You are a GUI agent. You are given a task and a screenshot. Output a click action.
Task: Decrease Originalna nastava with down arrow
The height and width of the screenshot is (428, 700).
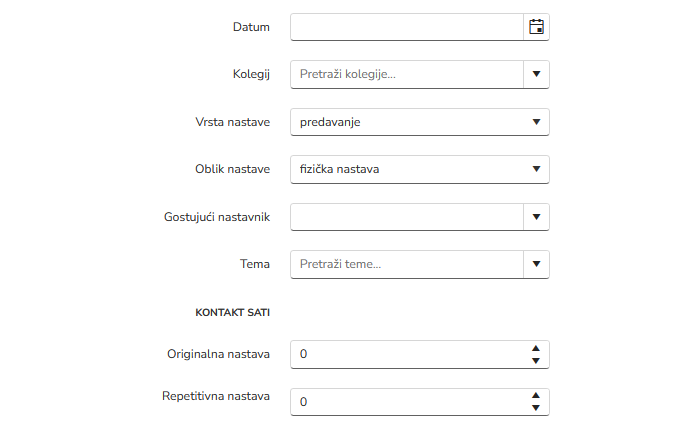tap(536, 360)
